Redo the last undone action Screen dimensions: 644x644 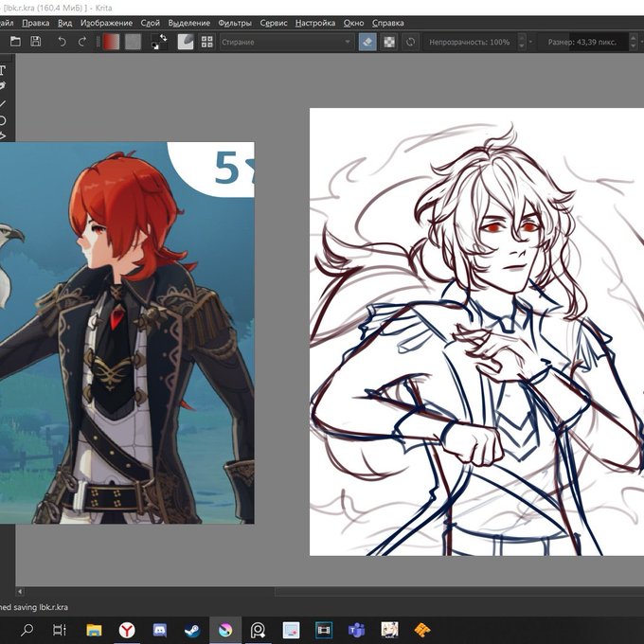(82, 42)
